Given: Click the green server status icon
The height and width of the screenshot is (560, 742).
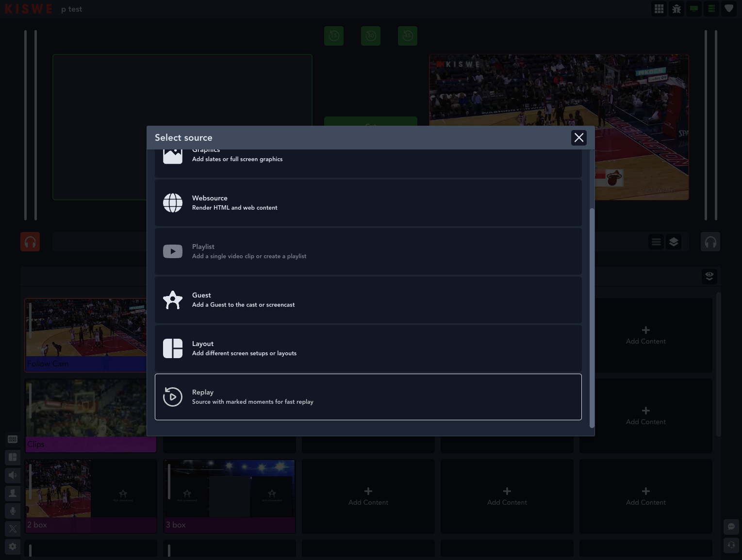Looking at the screenshot, I should pyautogui.click(x=711, y=9).
